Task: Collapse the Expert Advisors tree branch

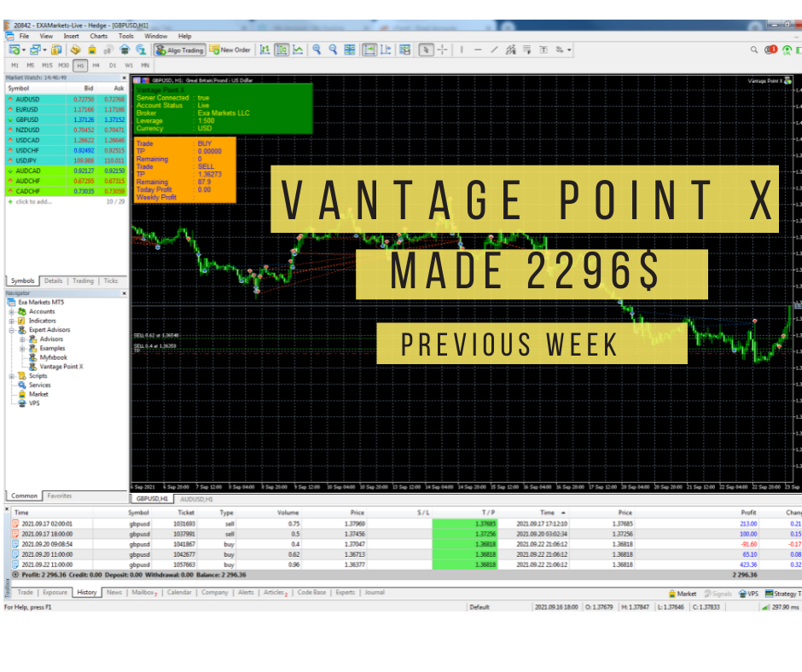Action: (x=11, y=330)
